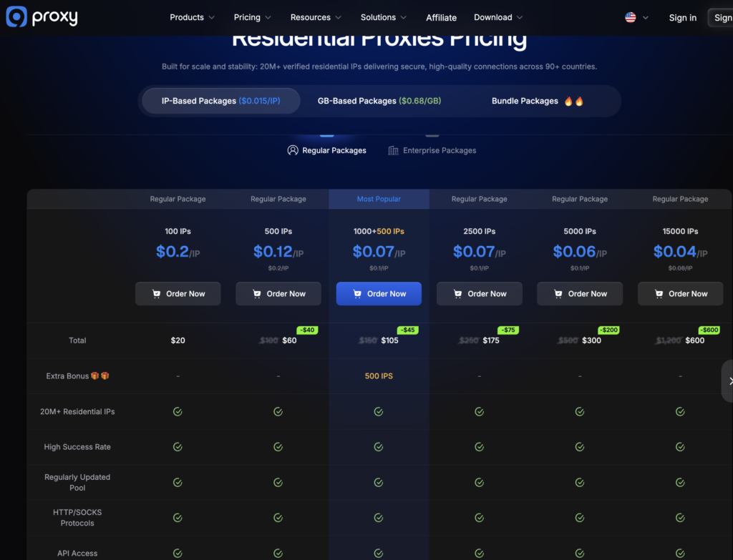Click the Regular Packages user icon
Screen dimensions: 733x560
click(293, 150)
